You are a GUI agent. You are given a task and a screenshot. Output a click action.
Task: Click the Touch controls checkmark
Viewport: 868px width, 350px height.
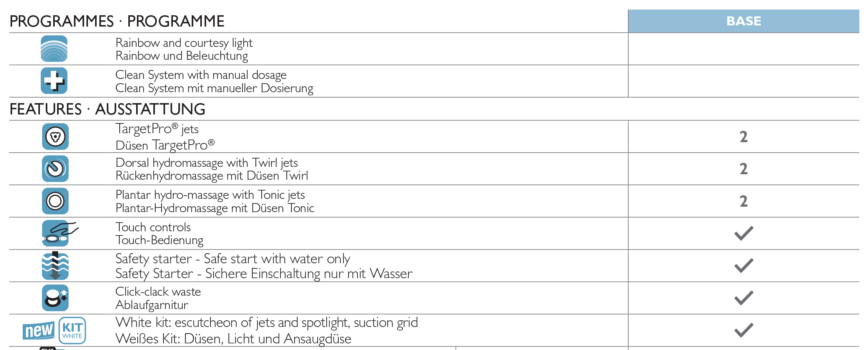pos(744,233)
